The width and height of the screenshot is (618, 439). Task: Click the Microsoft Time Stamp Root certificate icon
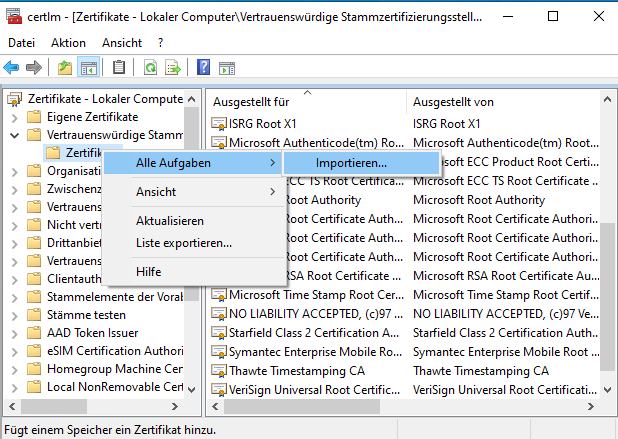click(219, 295)
